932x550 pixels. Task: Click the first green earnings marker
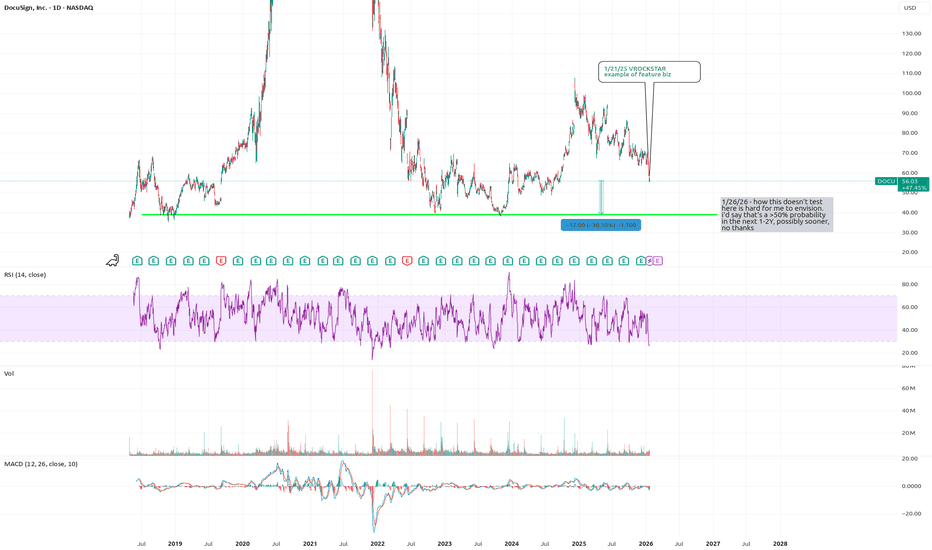point(136,261)
